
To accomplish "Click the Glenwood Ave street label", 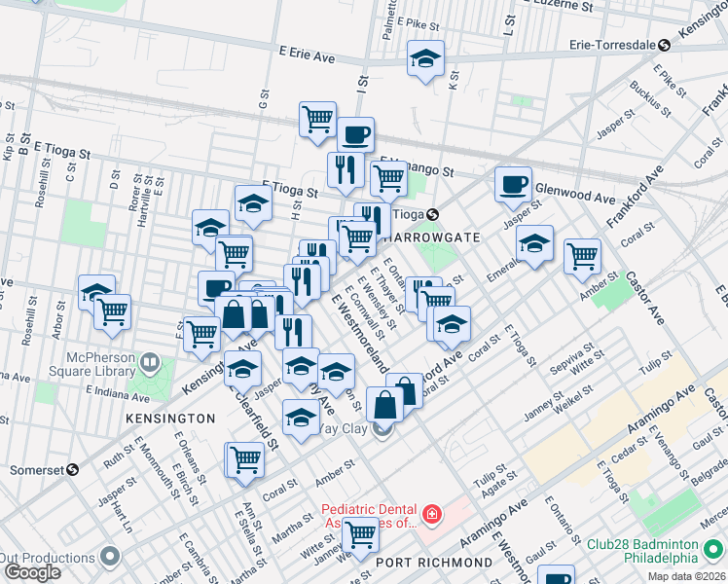I will pos(576,194).
